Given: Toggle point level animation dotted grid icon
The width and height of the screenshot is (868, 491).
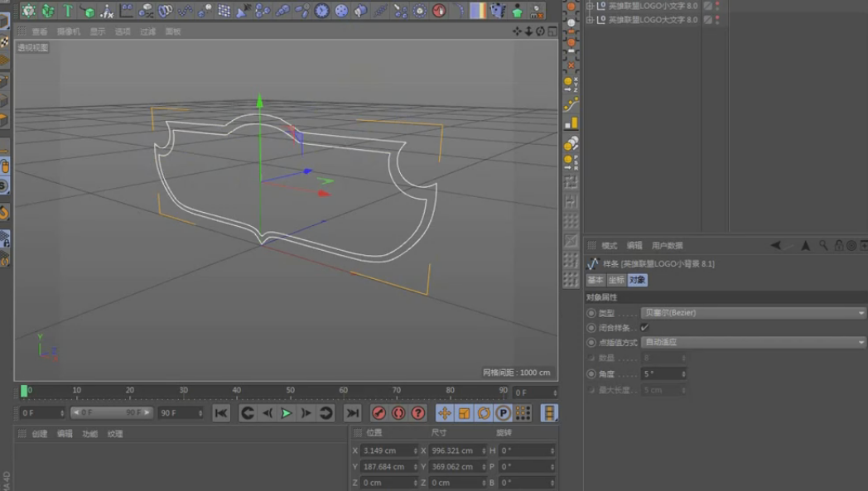Looking at the screenshot, I should (523, 413).
